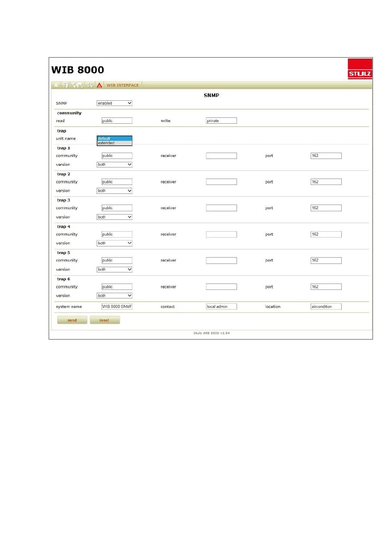392x554 pixels.
Task: Click trap 4 port field
Action: (326, 234)
